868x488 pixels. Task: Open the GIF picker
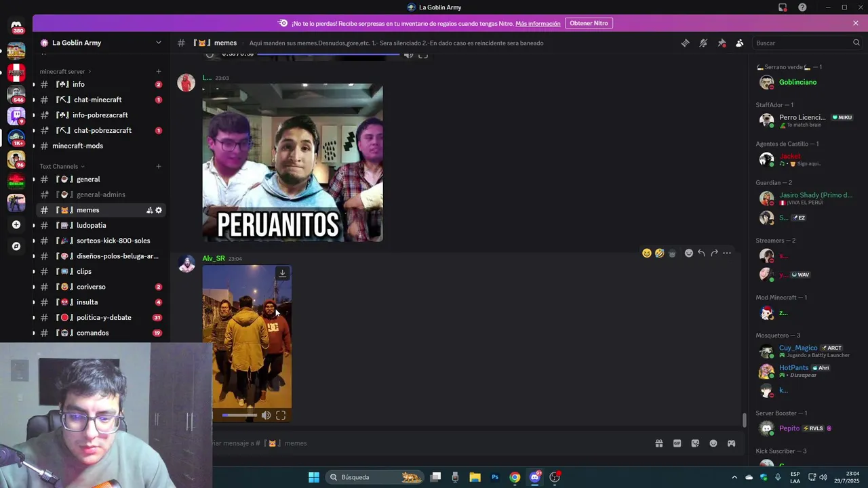[x=677, y=443]
